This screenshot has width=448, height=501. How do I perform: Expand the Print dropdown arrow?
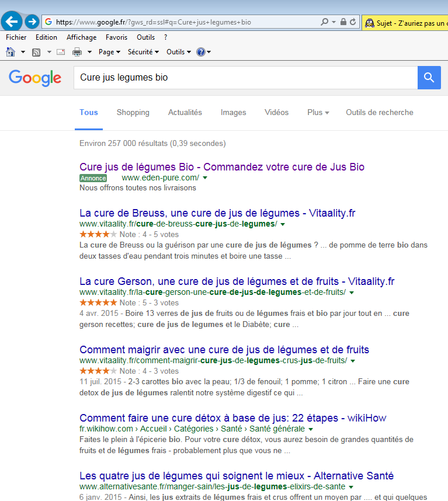89,52
